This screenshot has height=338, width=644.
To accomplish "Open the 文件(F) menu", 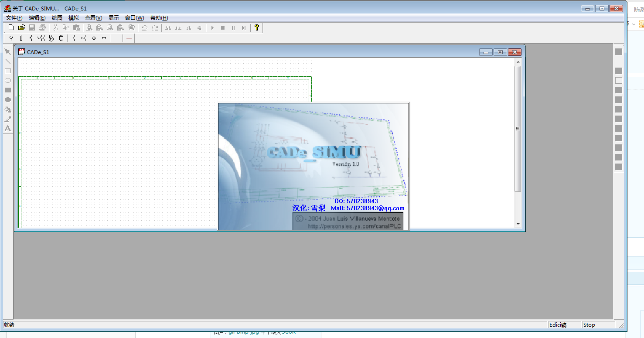I will tap(14, 18).
